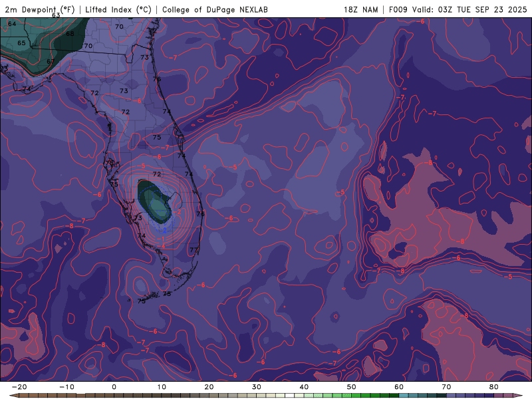The height and width of the screenshot is (399, 532).
Task: Click the 20 tick label on the colorbar
Action: click(x=209, y=387)
